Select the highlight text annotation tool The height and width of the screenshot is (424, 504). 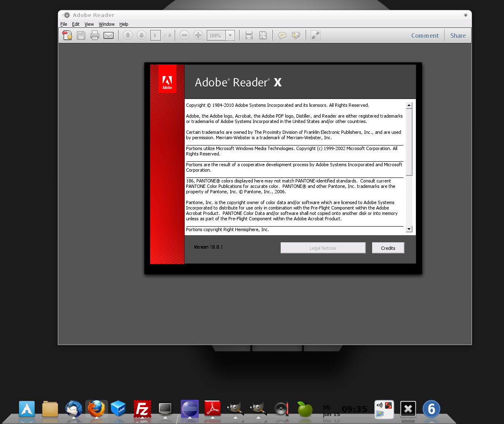pyautogui.click(x=296, y=35)
